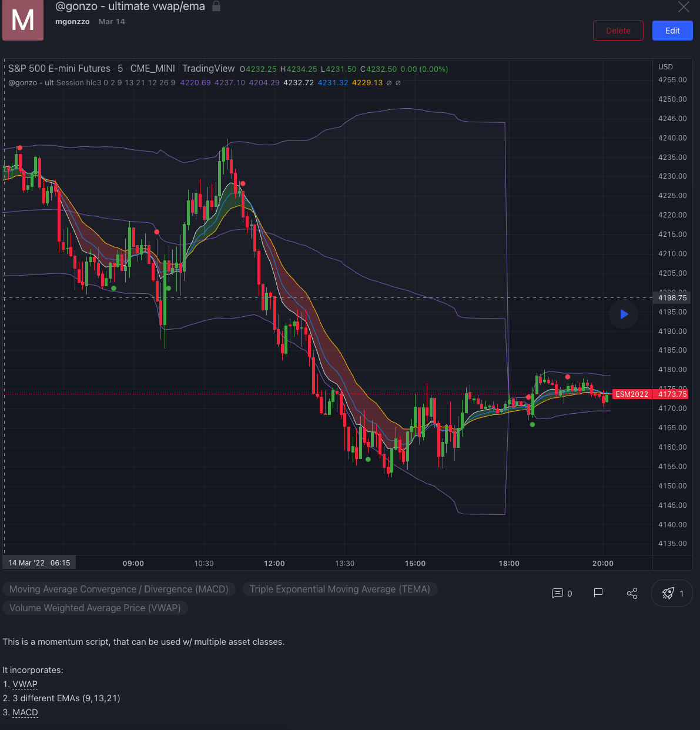700x730 pixels.
Task: Click the Mar 14 publication date
Action: (112, 21)
